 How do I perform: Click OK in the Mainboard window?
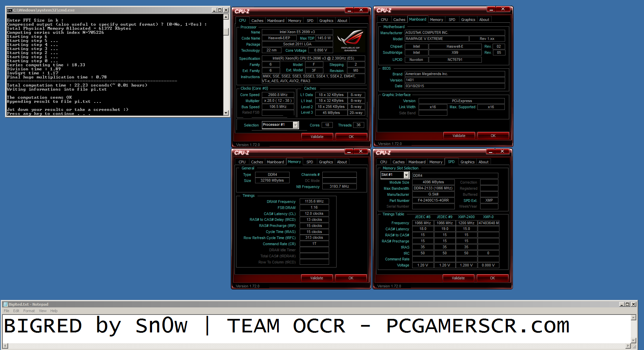(x=493, y=136)
